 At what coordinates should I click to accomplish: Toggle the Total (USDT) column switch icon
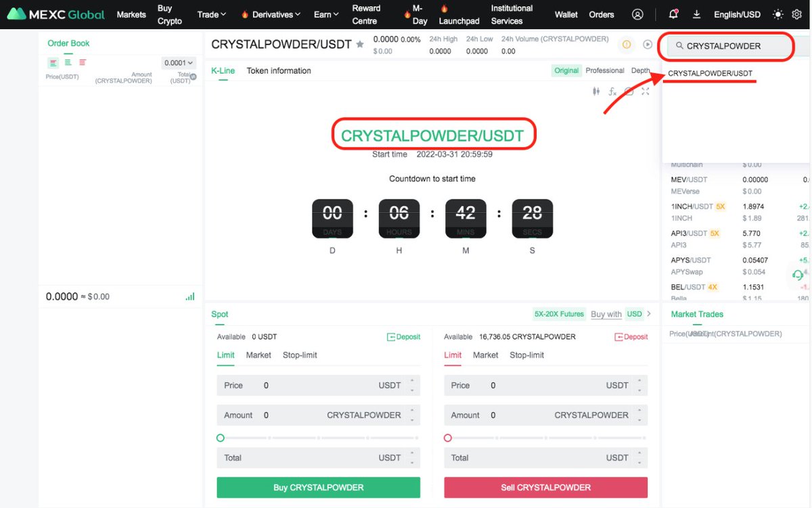click(193, 77)
